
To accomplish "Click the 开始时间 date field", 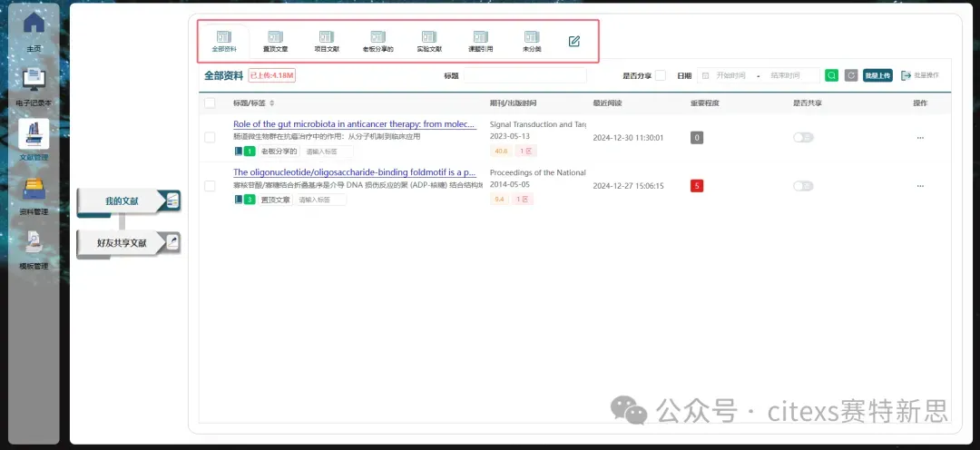I will pos(730,75).
